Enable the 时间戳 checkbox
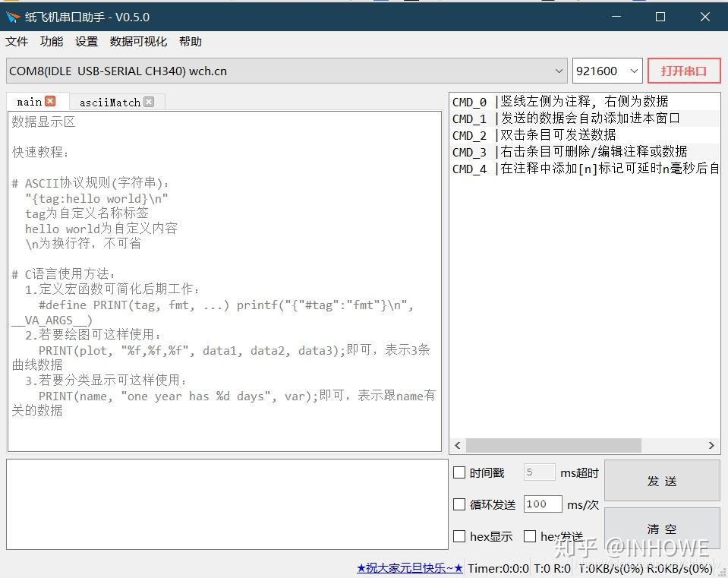 [459, 472]
